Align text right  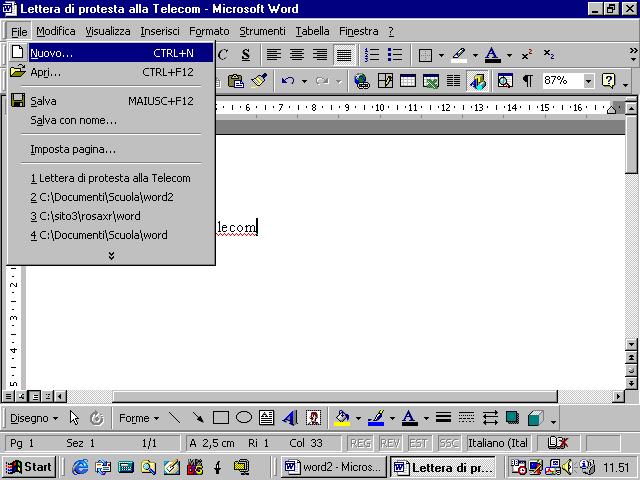pos(320,55)
